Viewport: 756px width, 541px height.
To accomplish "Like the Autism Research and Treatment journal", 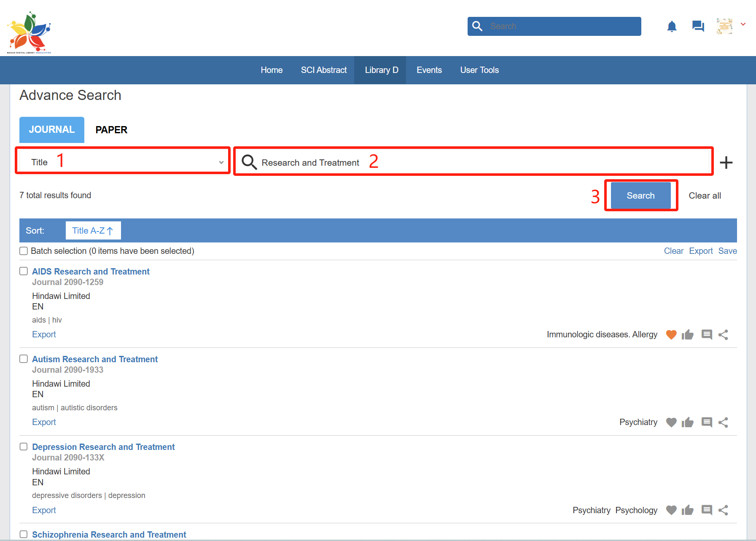I will pos(687,423).
